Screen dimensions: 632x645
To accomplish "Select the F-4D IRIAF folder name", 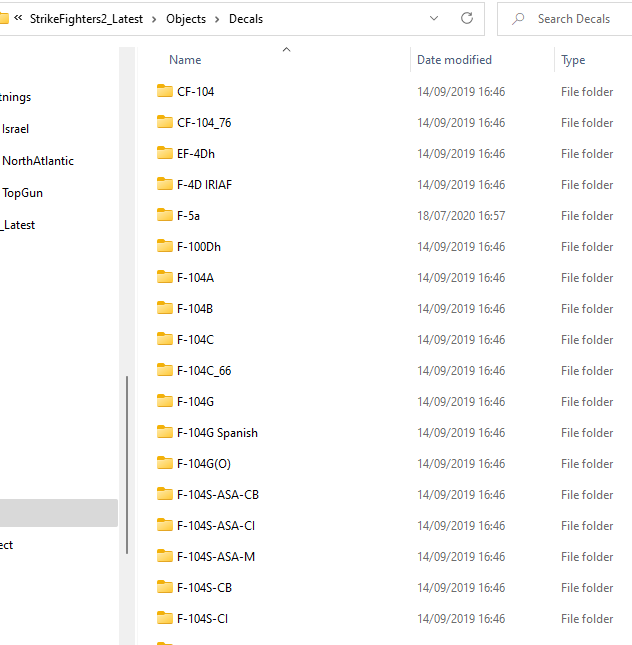I will point(204,185).
